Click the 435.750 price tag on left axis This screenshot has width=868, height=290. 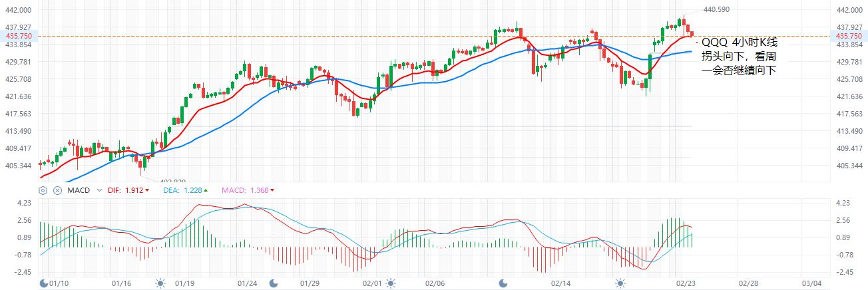pos(17,35)
